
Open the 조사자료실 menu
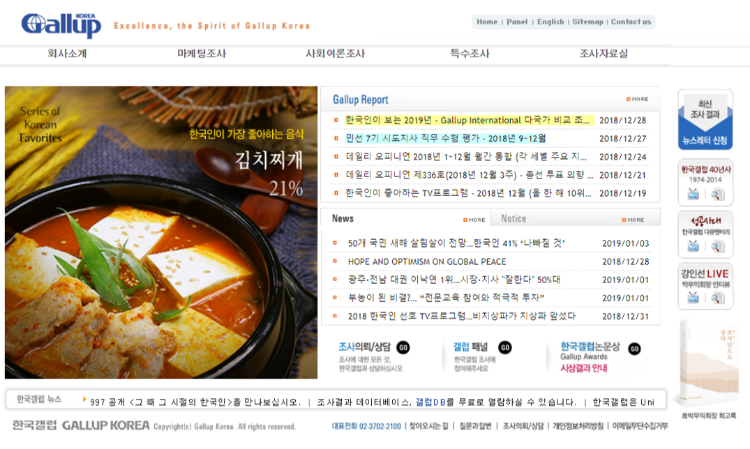(604, 54)
